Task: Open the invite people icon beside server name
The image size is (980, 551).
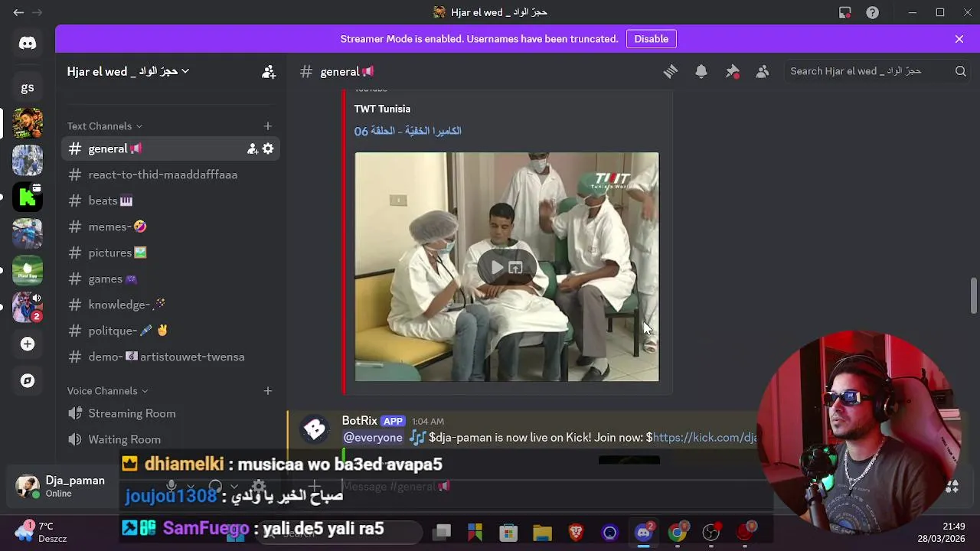Action: tap(268, 71)
